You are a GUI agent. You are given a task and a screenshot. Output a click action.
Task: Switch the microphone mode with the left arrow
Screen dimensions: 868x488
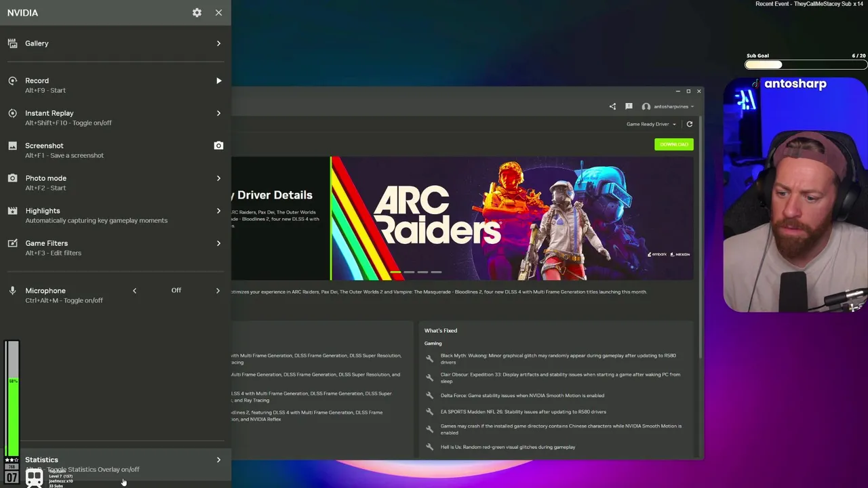134,291
